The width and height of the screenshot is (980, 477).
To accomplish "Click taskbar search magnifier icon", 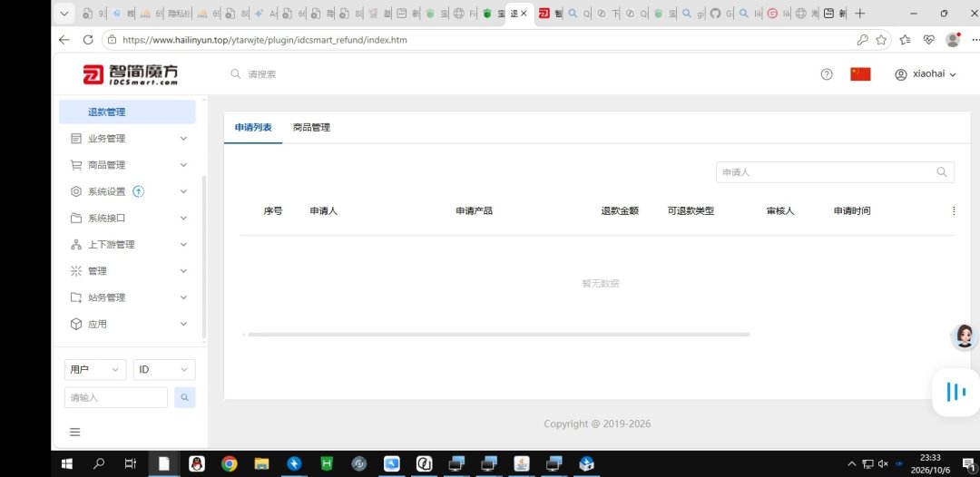I will tap(99, 464).
